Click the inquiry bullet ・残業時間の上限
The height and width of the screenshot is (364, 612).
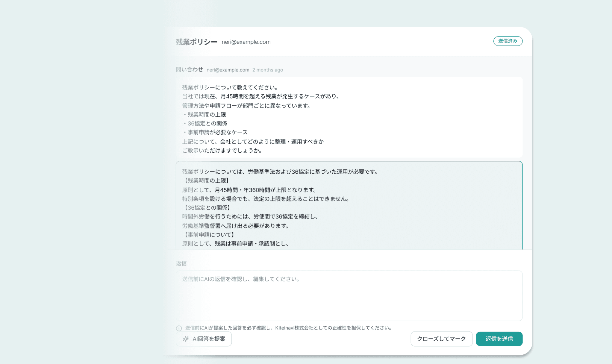(205, 114)
